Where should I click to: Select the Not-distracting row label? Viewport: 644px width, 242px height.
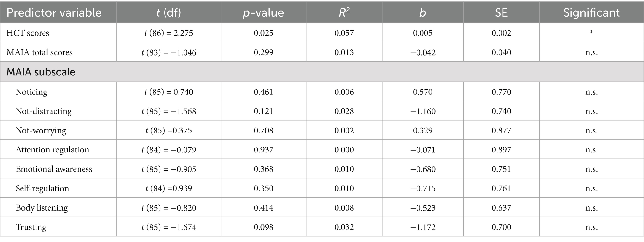point(44,111)
